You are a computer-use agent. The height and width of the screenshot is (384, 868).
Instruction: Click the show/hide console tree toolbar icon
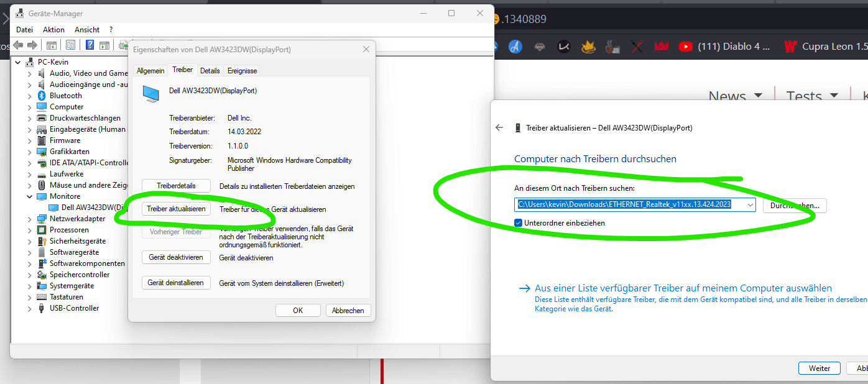(52, 45)
